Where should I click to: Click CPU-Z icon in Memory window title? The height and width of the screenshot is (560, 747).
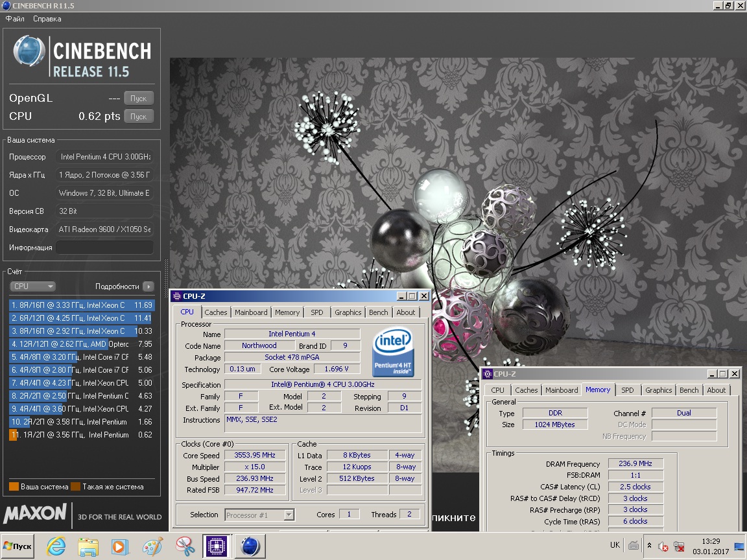tap(488, 374)
